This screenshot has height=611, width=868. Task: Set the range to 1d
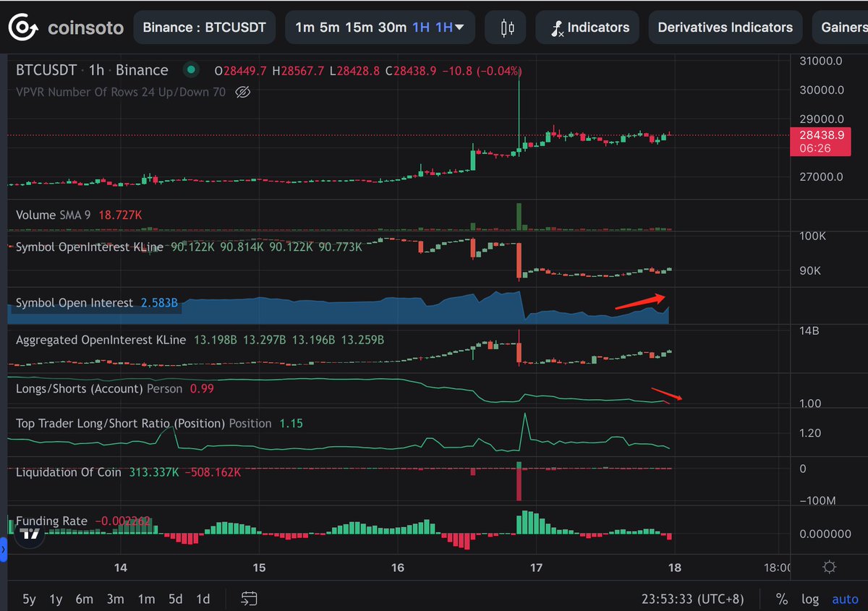(x=203, y=599)
